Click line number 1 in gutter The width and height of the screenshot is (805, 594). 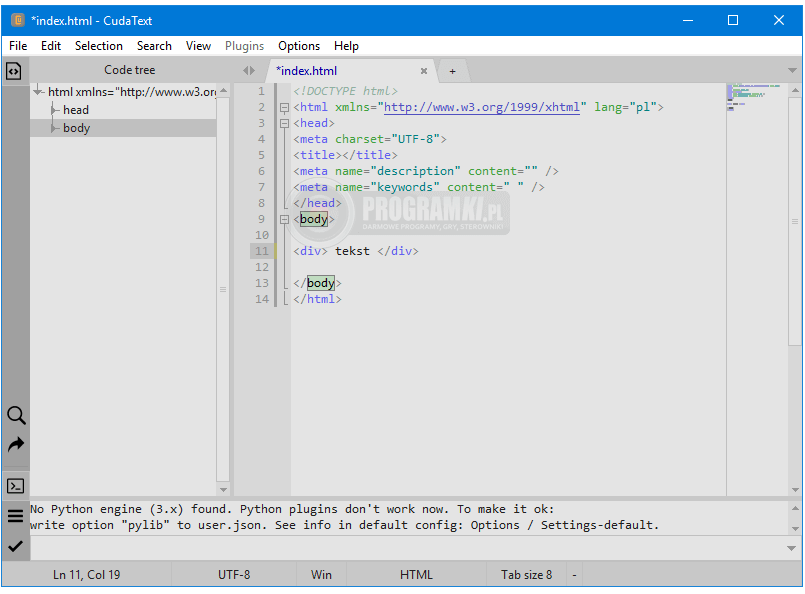click(261, 91)
